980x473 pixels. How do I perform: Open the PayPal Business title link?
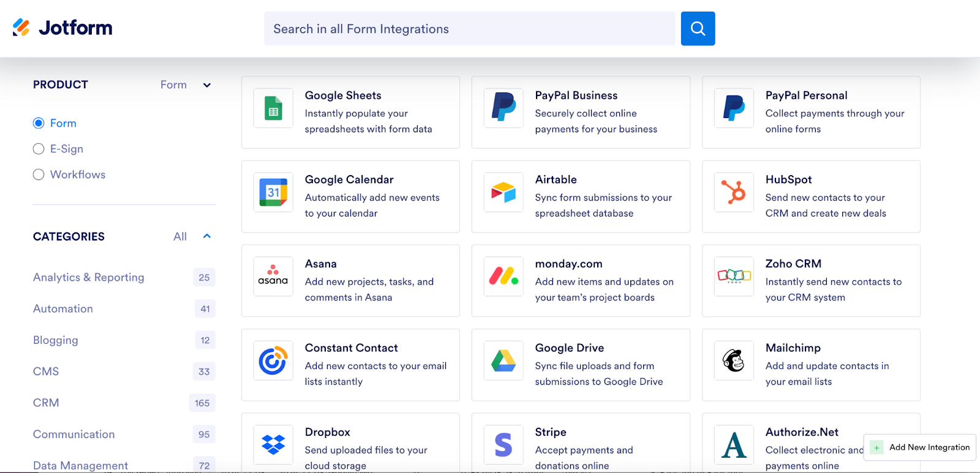pos(576,95)
